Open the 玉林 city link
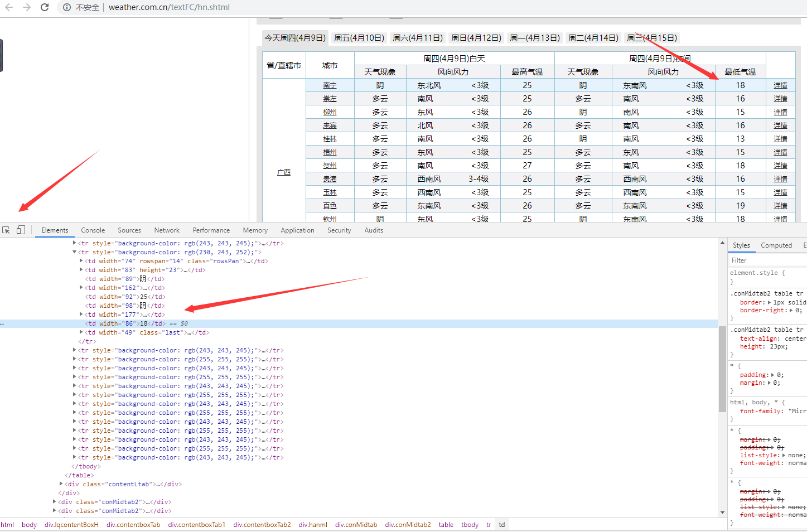This screenshot has width=807, height=532. [330, 192]
